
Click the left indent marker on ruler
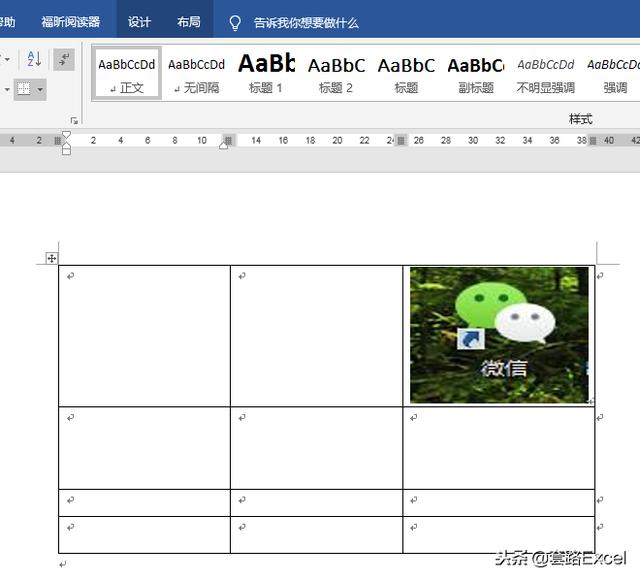tap(66, 150)
